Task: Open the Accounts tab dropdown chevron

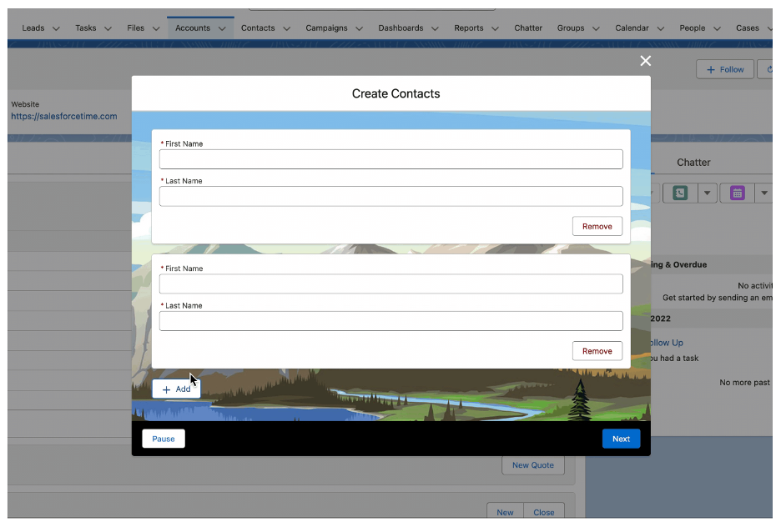Action: tap(223, 28)
